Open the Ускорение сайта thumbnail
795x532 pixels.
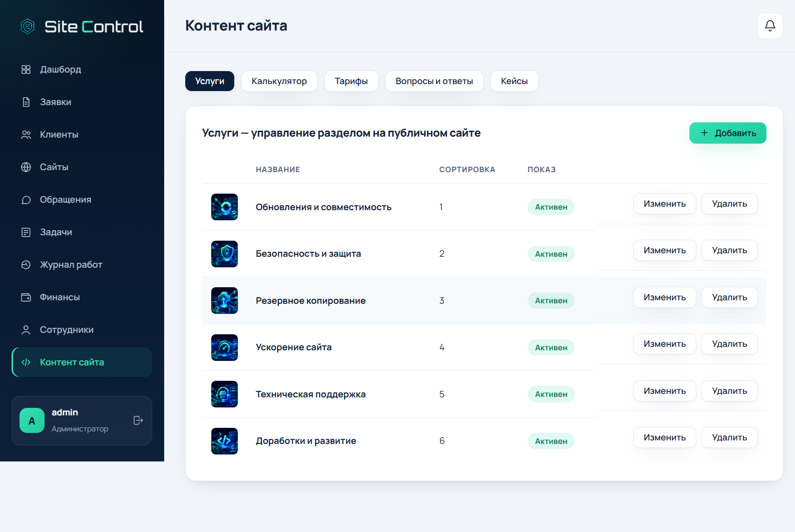click(x=224, y=347)
